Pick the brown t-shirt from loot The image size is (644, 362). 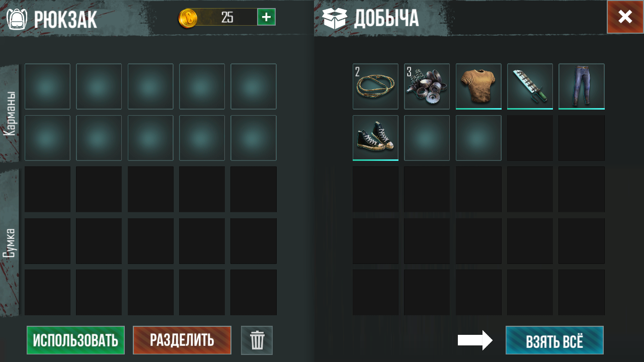[x=478, y=86]
